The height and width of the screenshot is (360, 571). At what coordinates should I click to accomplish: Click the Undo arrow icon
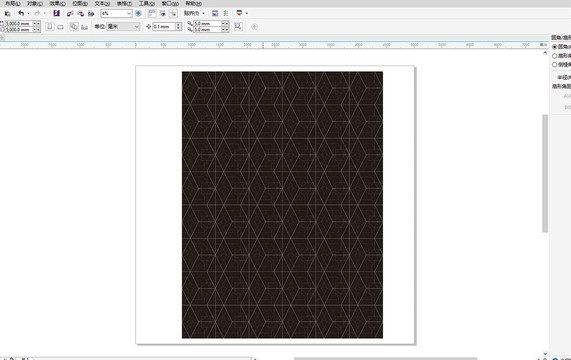pyautogui.click(x=21, y=13)
